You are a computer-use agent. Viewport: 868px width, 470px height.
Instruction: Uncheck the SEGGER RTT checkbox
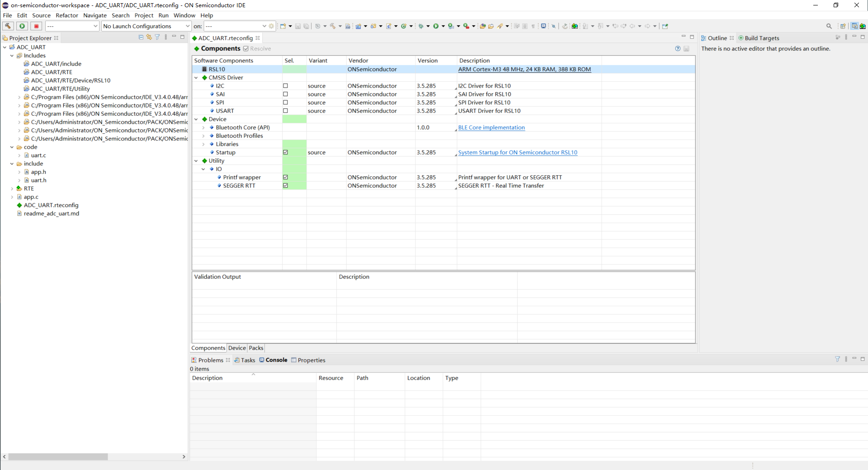click(285, 186)
